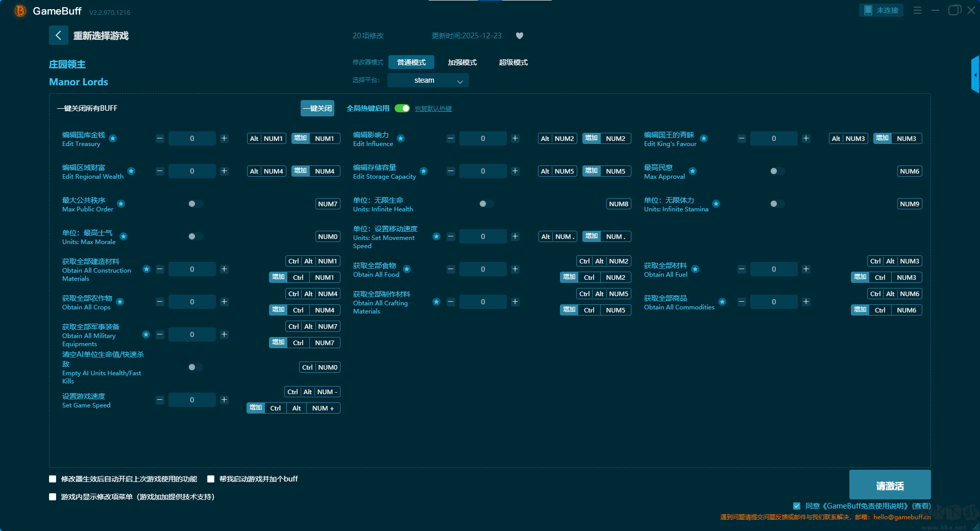The width and height of the screenshot is (980, 531).
Task: Enable Units: Infinite Stamina switch
Action: click(x=777, y=204)
